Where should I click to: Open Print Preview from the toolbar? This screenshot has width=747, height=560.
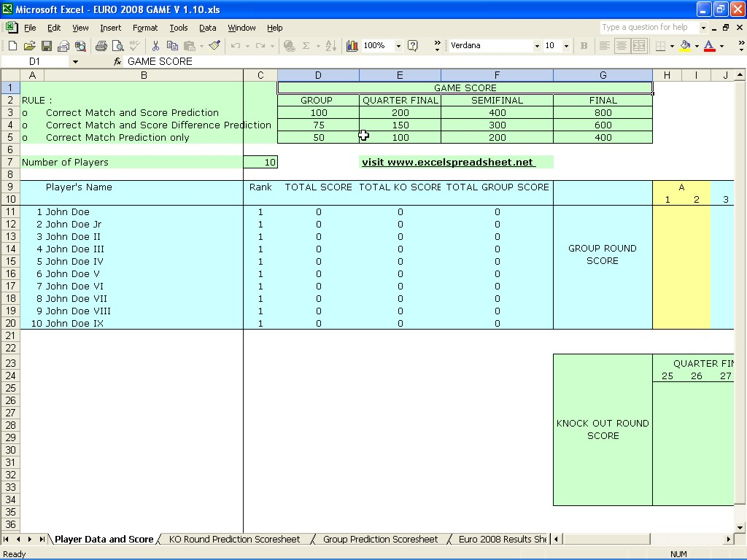(x=117, y=46)
